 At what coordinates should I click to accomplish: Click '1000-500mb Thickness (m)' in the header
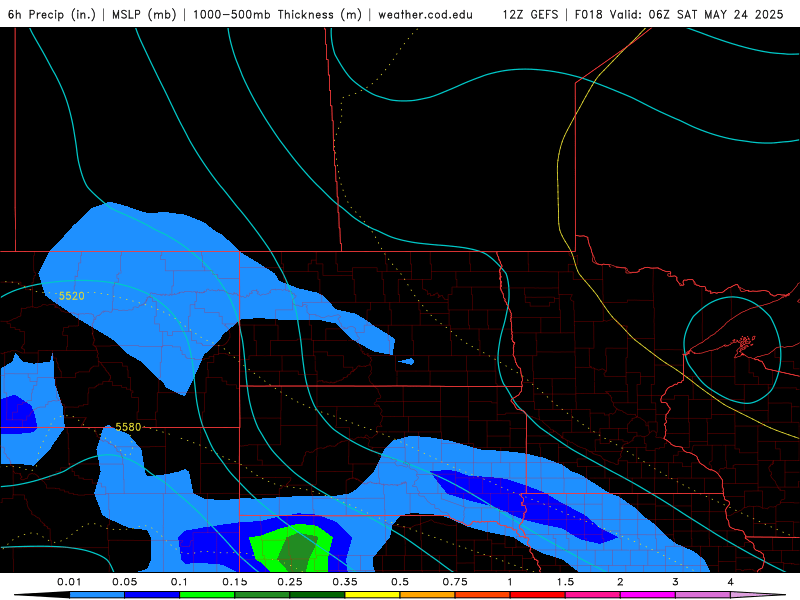277,14
